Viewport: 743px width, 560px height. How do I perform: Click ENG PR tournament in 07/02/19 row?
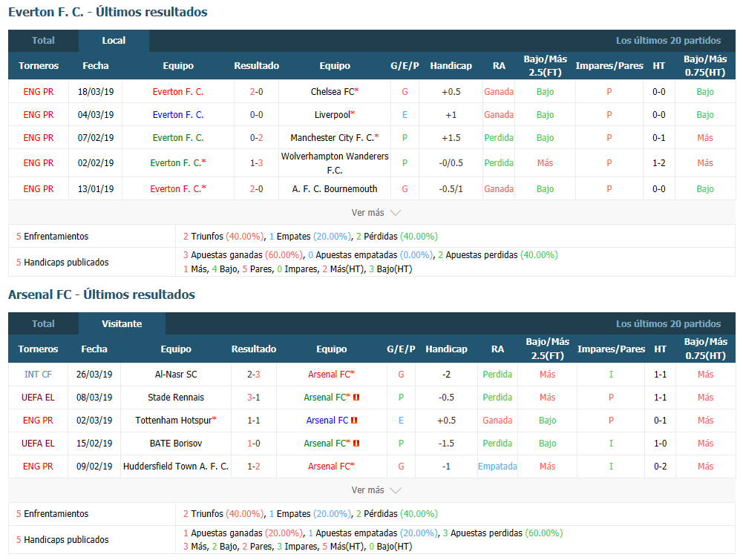39,138
